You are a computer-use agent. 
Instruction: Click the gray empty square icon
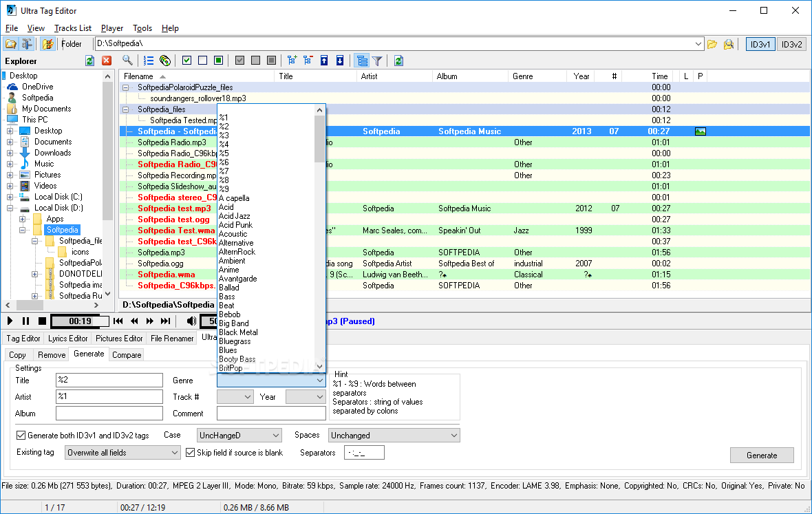[x=255, y=61]
